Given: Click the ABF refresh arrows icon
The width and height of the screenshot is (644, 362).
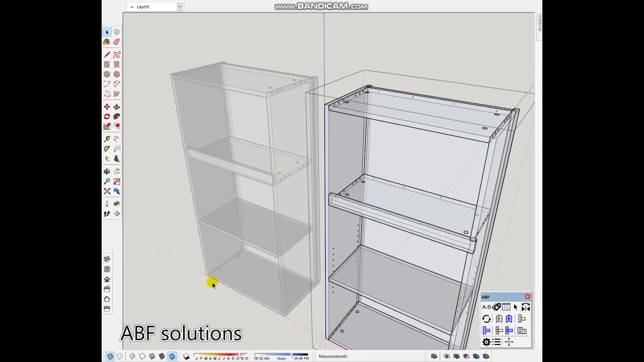Looking at the screenshot, I should coord(487,319).
